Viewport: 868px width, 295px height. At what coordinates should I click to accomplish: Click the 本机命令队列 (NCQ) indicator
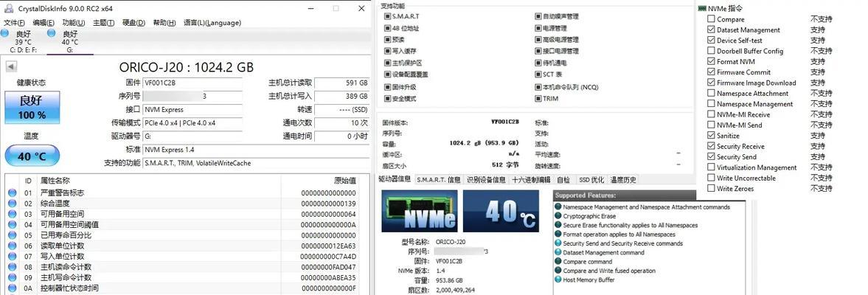538,87
